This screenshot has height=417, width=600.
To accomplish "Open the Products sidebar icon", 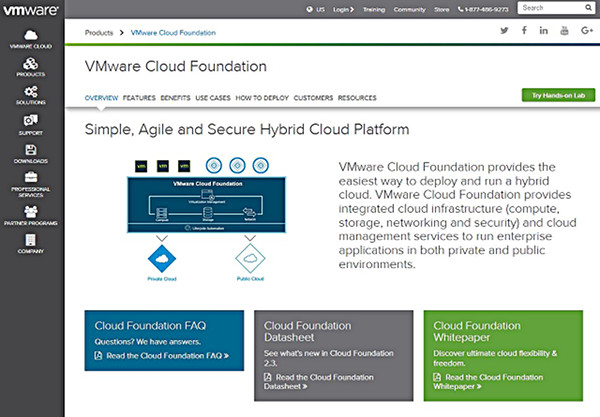I will click(x=31, y=64).
